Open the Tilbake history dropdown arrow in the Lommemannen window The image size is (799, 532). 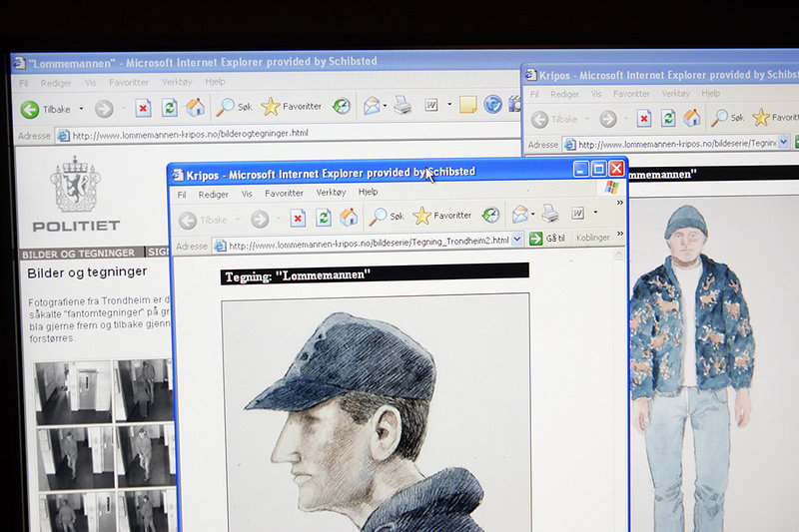point(81,109)
